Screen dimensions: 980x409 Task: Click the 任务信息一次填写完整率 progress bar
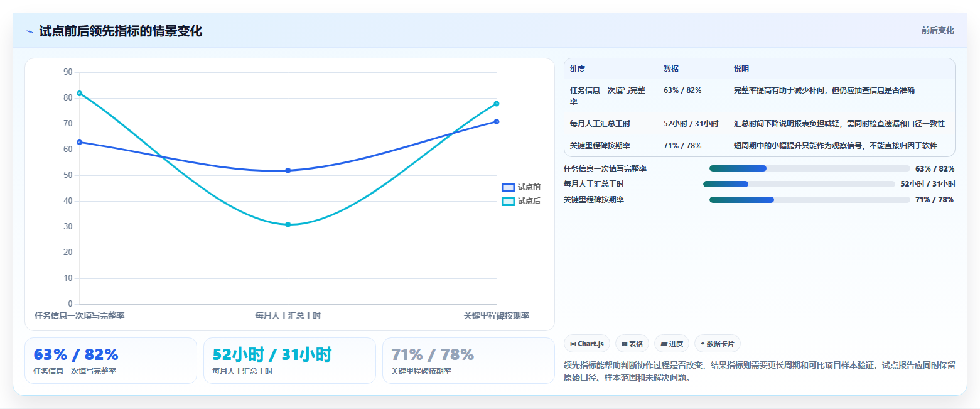point(809,168)
